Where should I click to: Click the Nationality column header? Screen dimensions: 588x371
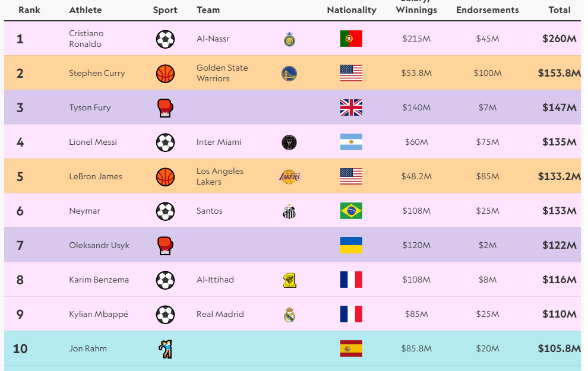coord(352,10)
